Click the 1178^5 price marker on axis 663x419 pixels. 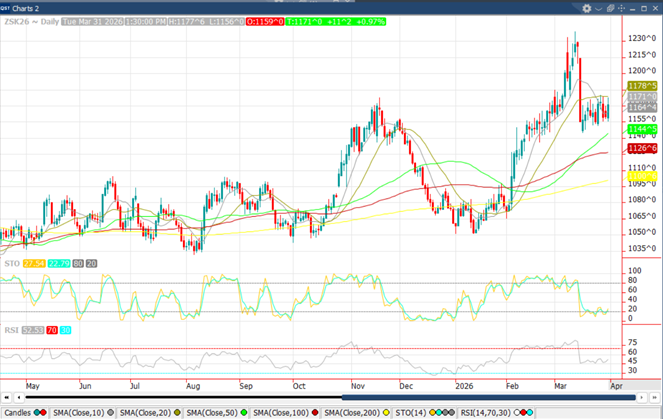tap(641, 87)
